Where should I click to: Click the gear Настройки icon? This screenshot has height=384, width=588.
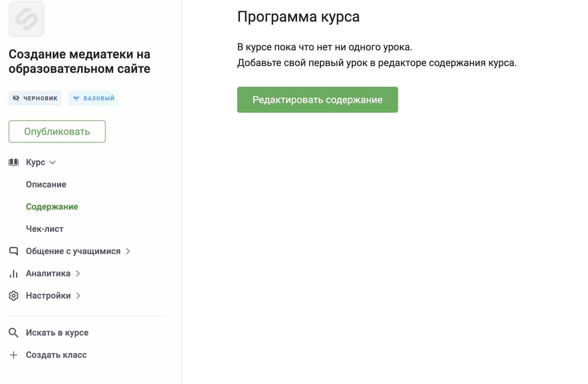(x=14, y=296)
